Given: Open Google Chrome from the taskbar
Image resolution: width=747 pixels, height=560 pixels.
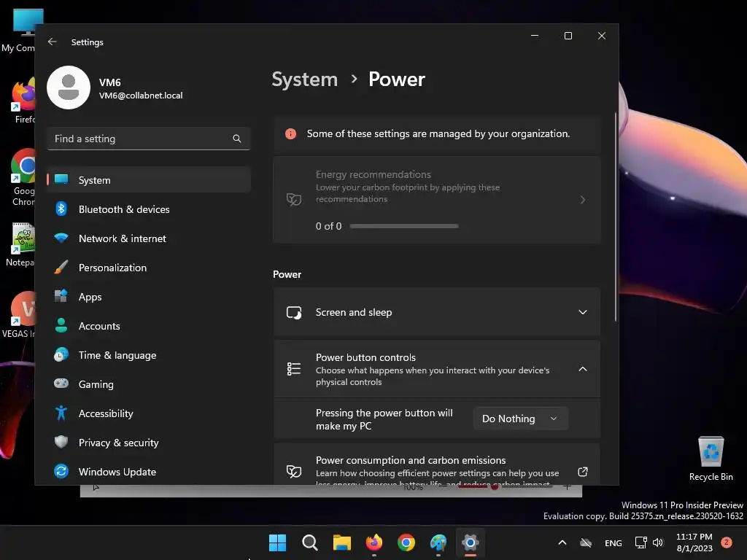Looking at the screenshot, I should [406, 542].
